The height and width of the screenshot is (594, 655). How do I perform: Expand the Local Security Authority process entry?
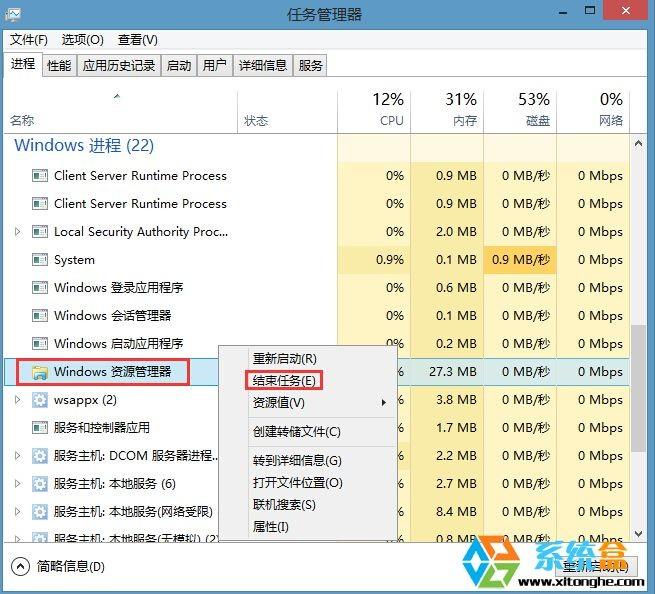(x=17, y=232)
